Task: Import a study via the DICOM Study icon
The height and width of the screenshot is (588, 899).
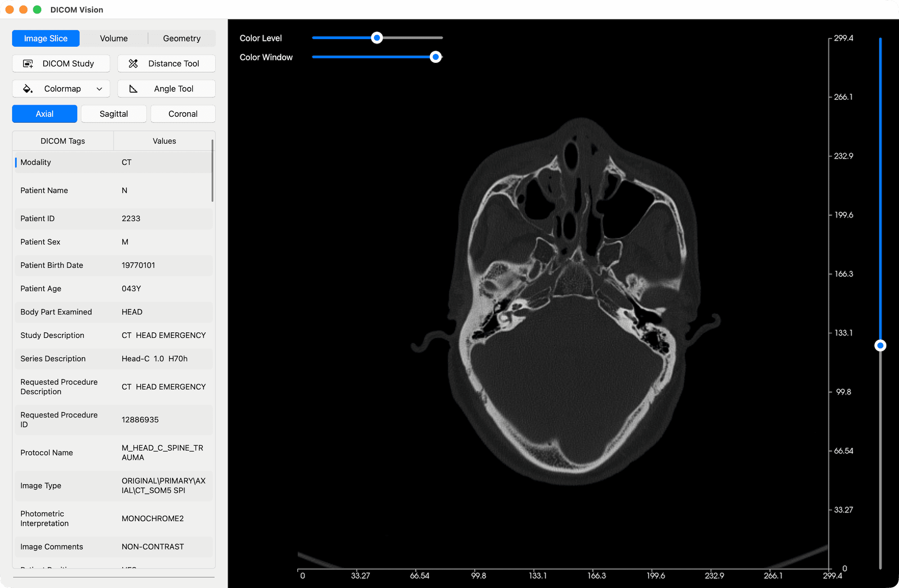Action: pos(28,63)
